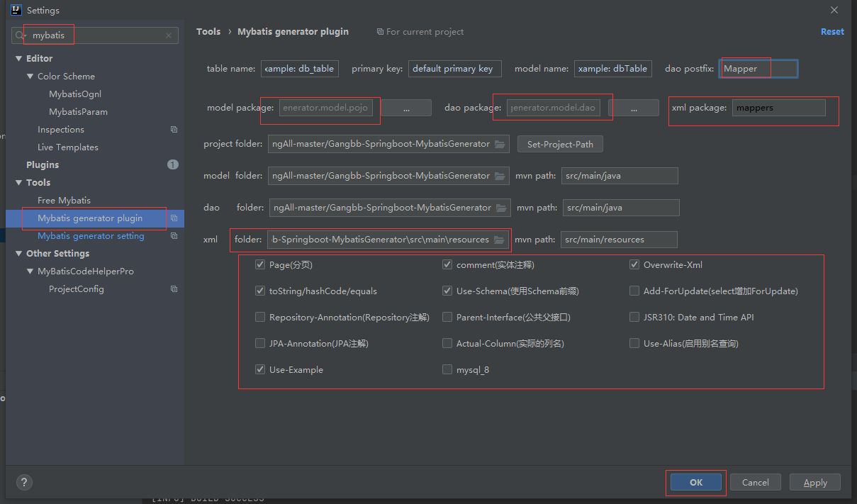The width and height of the screenshot is (857, 504).
Task: Focus the xml mvn path field
Action: click(619, 240)
